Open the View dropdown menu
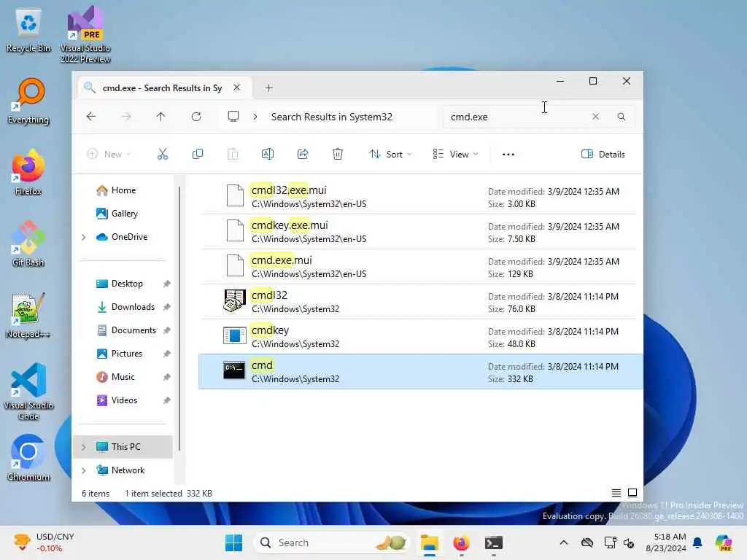The image size is (747, 560). pyautogui.click(x=455, y=154)
